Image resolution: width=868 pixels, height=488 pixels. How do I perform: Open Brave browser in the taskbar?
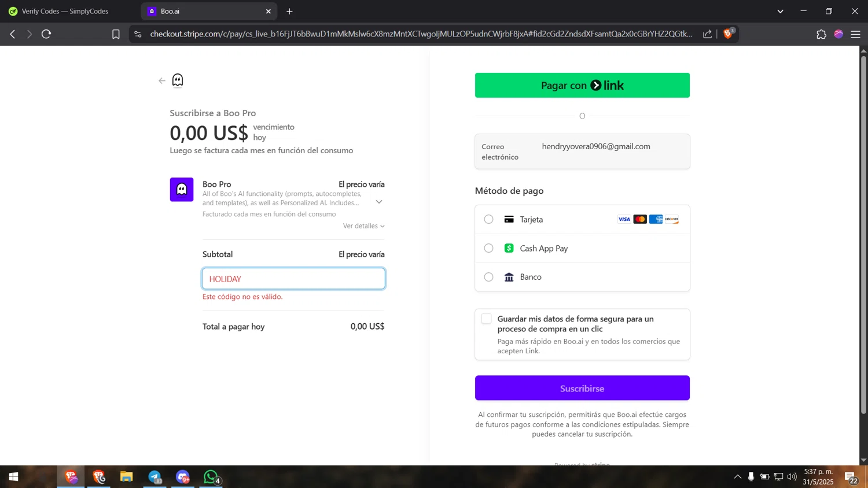tap(71, 477)
